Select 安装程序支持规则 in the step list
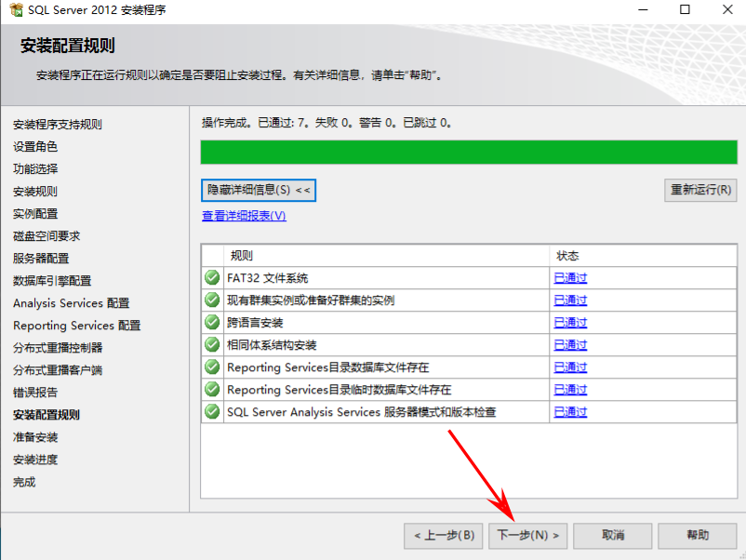This screenshot has height=560, width=746. point(58,124)
